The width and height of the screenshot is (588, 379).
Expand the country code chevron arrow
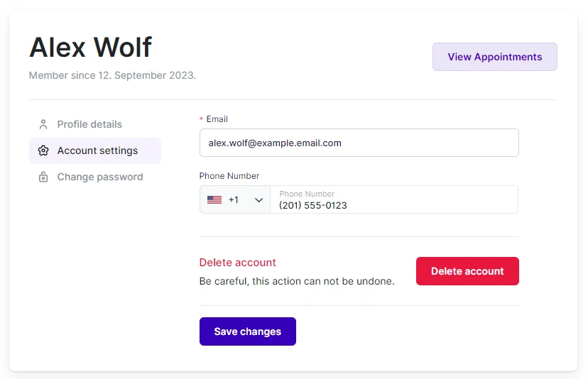258,200
